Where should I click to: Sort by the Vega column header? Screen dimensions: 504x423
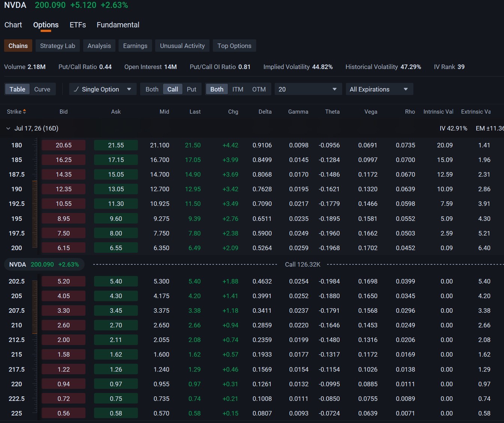click(371, 111)
